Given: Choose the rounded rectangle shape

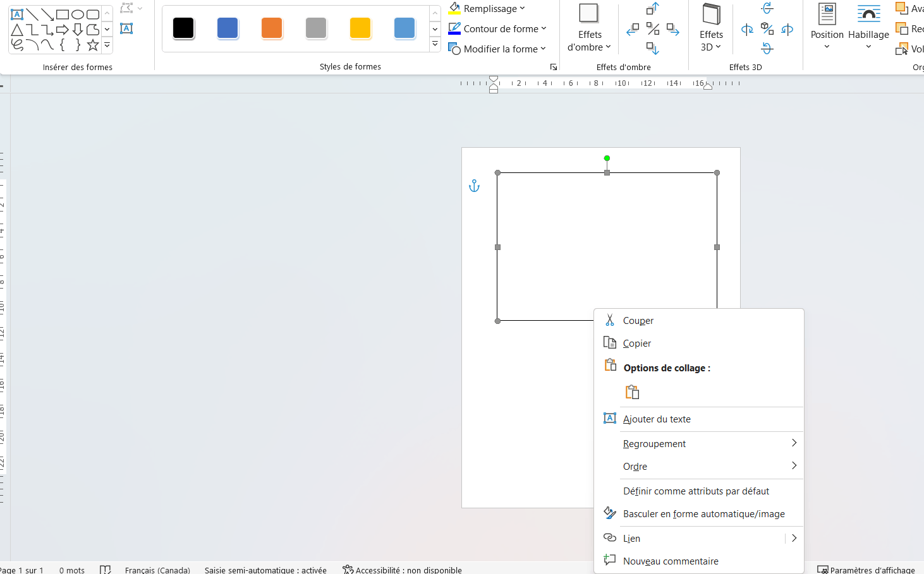Looking at the screenshot, I should tap(93, 14).
